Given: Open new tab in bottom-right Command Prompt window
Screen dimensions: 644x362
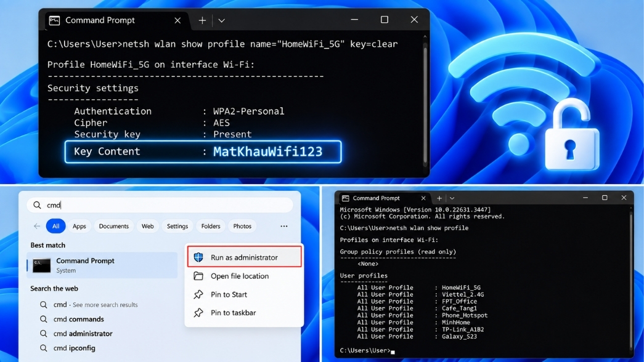Looking at the screenshot, I should (439, 198).
